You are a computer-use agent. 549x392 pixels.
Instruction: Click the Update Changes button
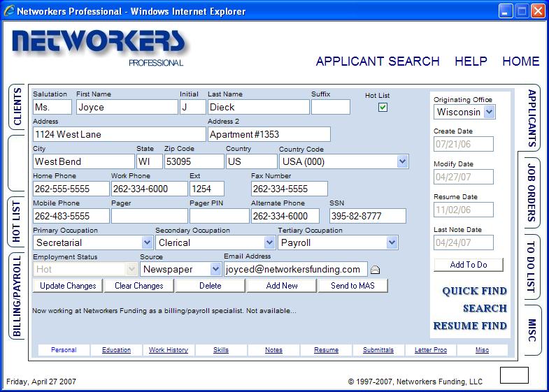coord(68,286)
